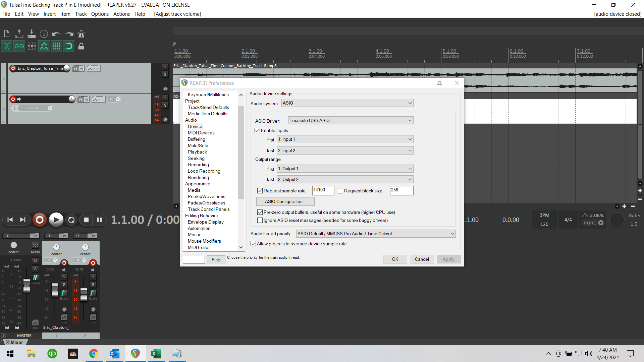
Task: Open the Options menu
Action: tap(100, 14)
